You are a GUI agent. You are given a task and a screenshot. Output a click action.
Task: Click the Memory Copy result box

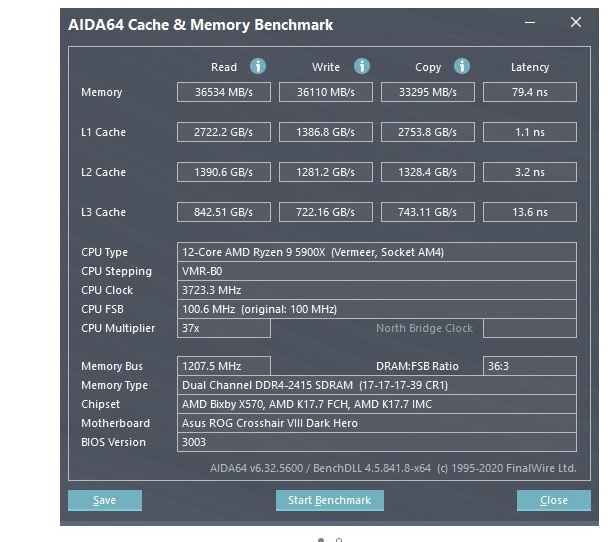click(428, 92)
